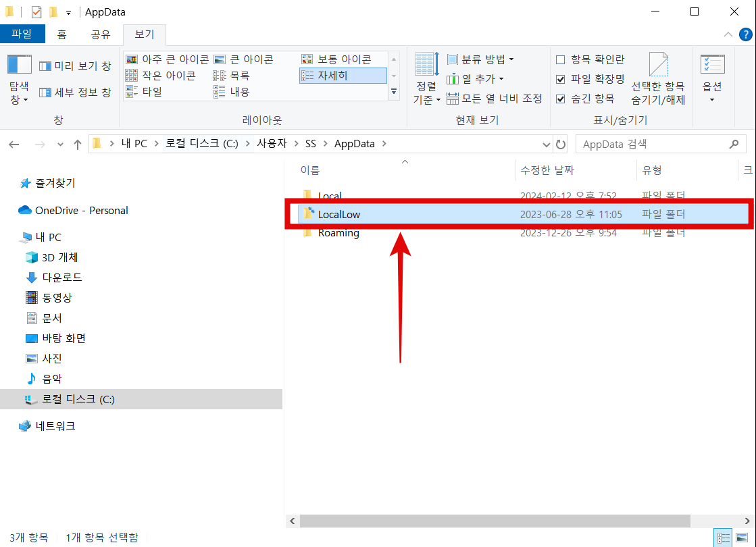The width and height of the screenshot is (756, 547).
Task: Uncheck 숨긴 항목 hidden items
Action: [561, 98]
